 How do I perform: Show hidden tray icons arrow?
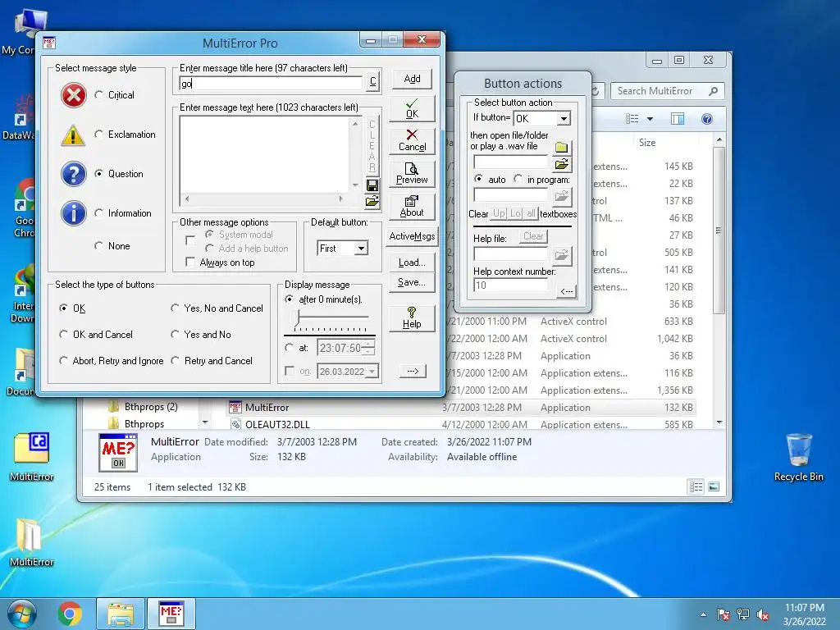pos(703,615)
